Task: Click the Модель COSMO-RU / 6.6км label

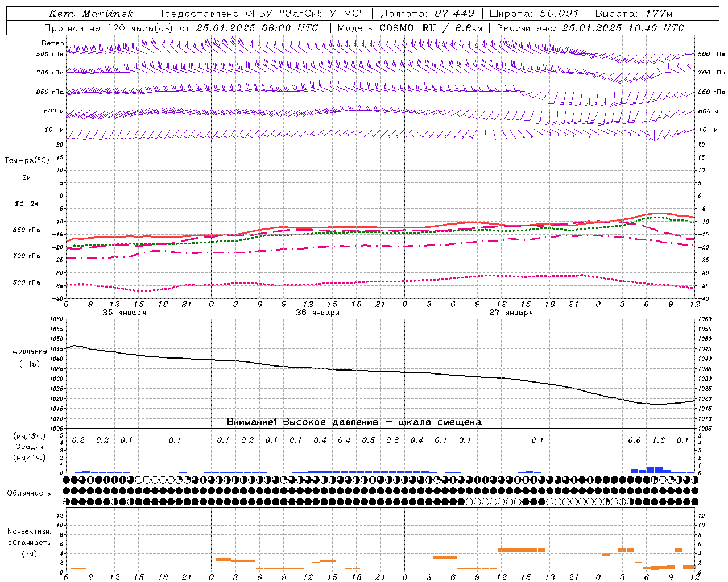Action: coord(409,28)
